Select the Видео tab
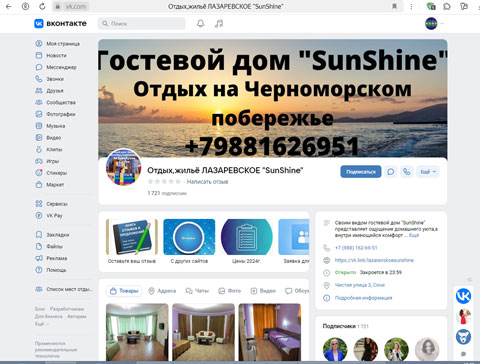 [263, 291]
